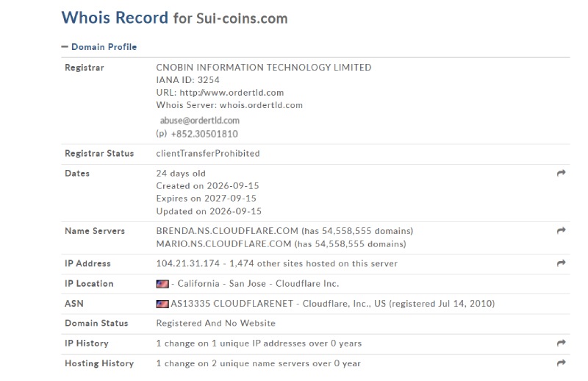Click the registrar name CNOBIN INFORMATION TECHNOLOGY LIMITED
Screen dimensions: 588x381
(264, 68)
